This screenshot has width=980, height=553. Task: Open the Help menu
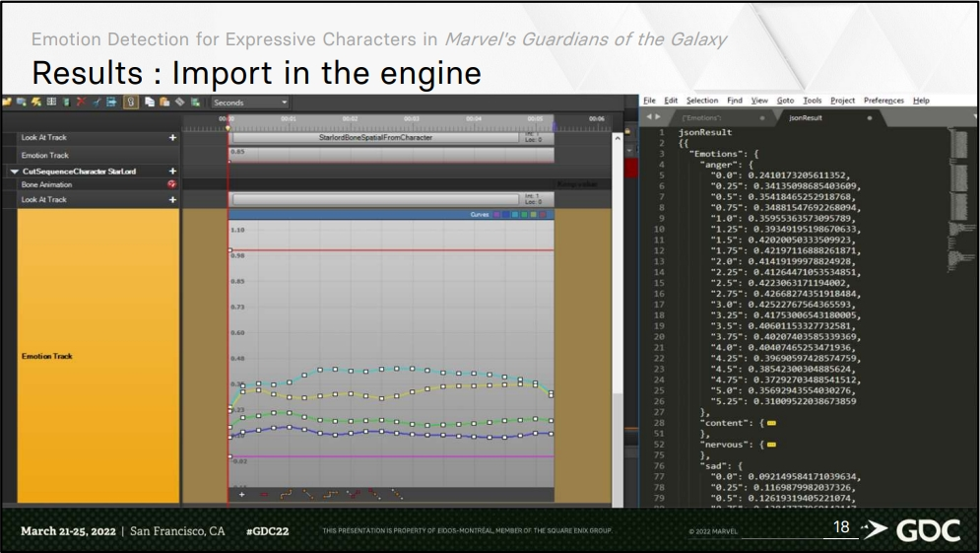(x=921, y=101)
